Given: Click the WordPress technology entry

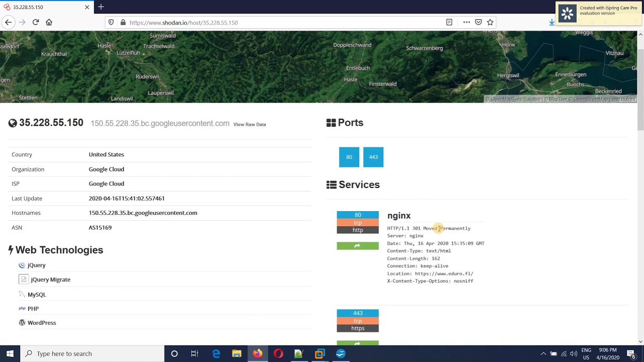Looking at the screenshot, I should pos(42,323).
